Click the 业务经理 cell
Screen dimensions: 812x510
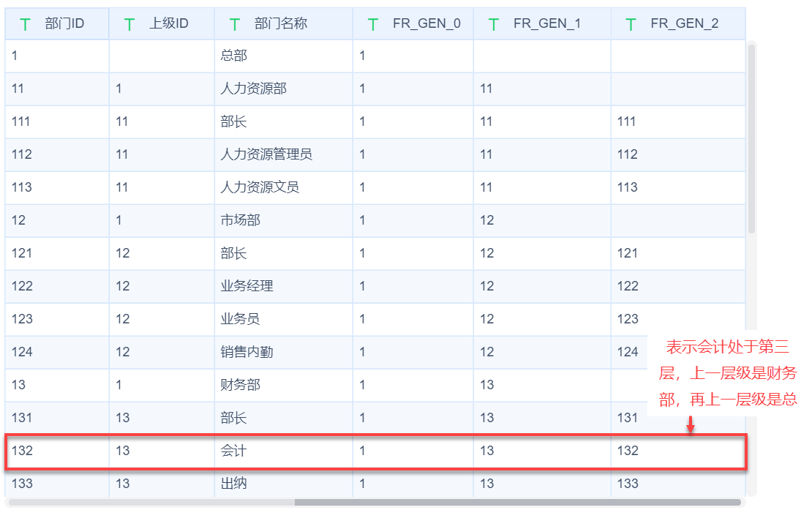click(247, 286)
